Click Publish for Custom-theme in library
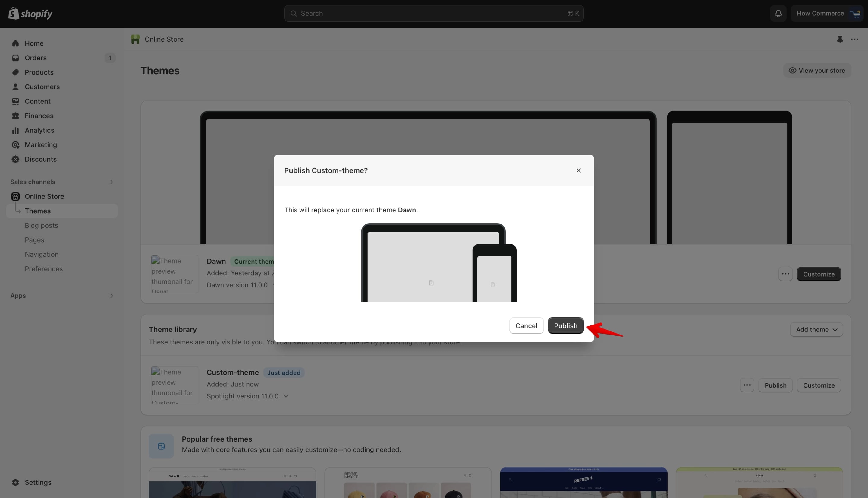868x498 pixels. [775, 385]
